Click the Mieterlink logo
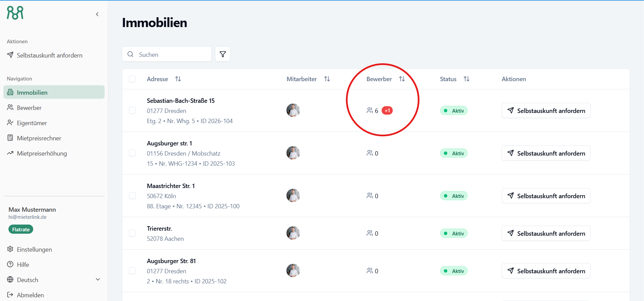 (x=15, y=13)
